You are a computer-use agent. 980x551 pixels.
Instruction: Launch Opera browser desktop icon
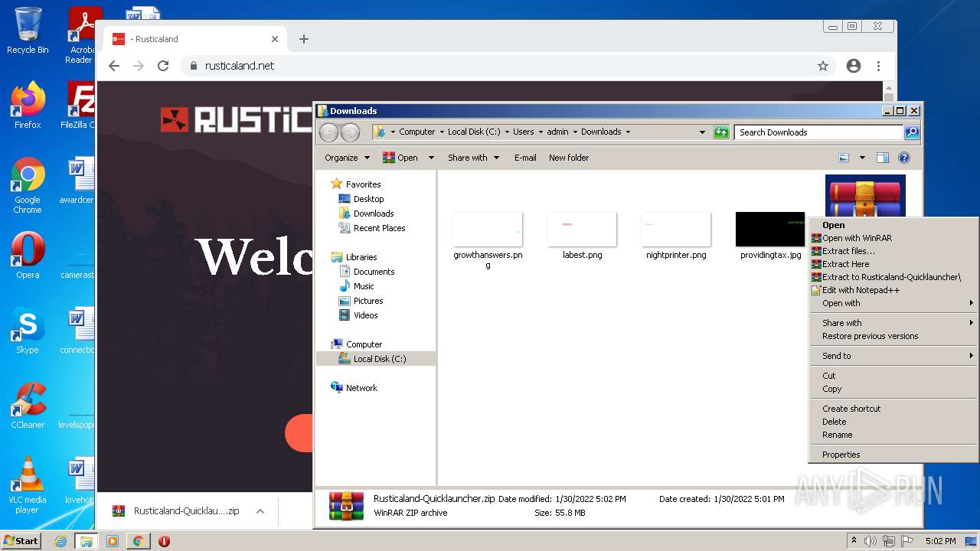click(x=28, y=256)
